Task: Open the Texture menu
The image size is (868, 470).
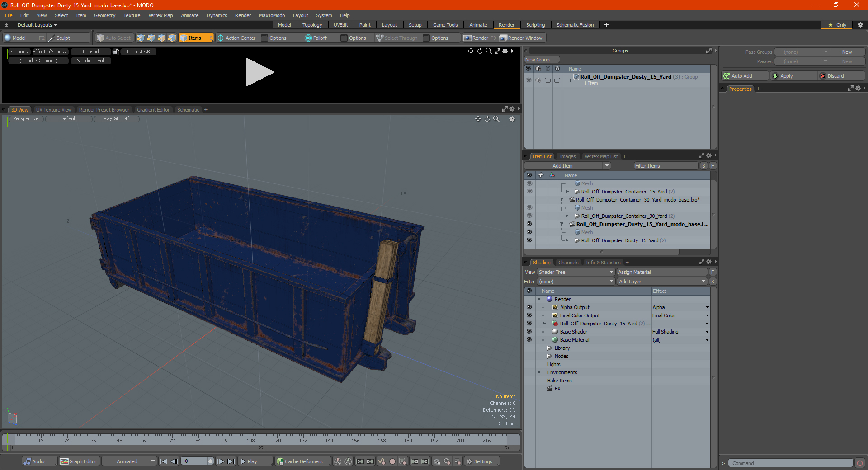Action: (x=132, y=15)
